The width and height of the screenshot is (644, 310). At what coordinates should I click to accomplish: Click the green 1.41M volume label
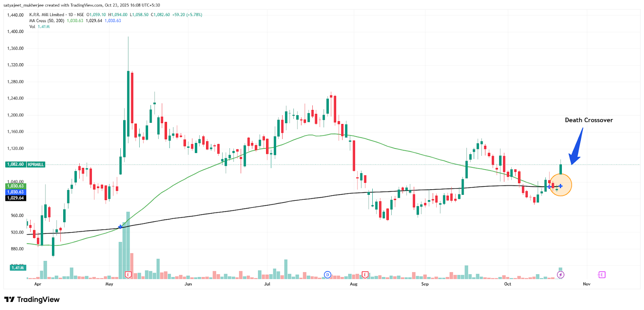[x=18, y=268]
